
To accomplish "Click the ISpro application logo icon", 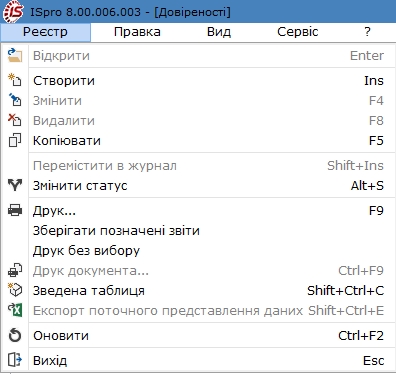I will pos(13,12).
